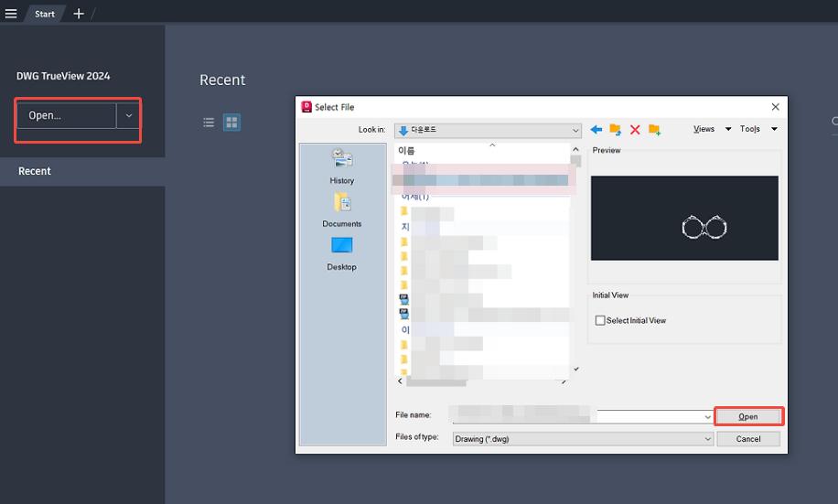Image resolution: width=838 pixels, height=504 pixels.
Task: Go up one folder level icon
Action: click(x=615, y=129)
